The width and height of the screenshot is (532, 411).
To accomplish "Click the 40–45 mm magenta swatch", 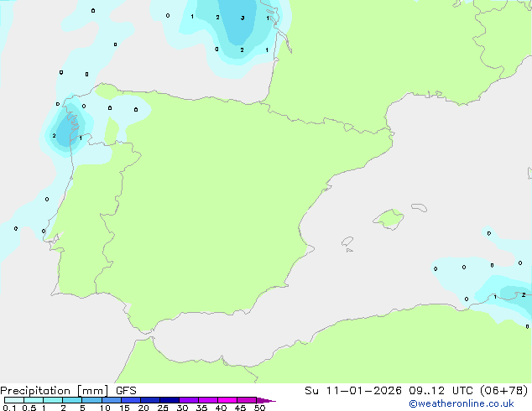I will pyautogui.click(x=227, y=400).
